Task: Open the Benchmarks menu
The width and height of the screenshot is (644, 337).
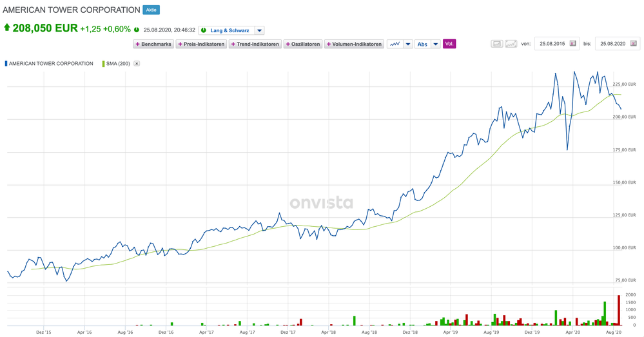Action: pyautogui.click(x=153, y=44)
